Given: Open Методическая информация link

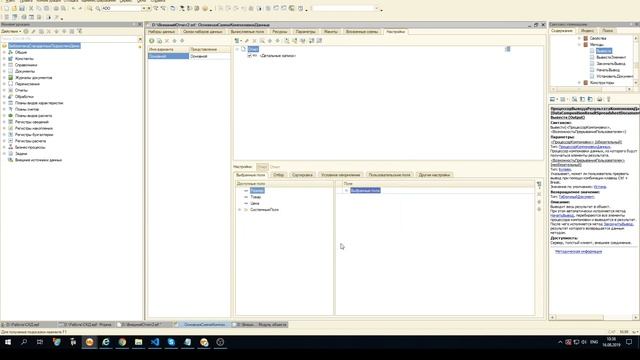Looking at the screenshot, I should (x=578, y=251).
